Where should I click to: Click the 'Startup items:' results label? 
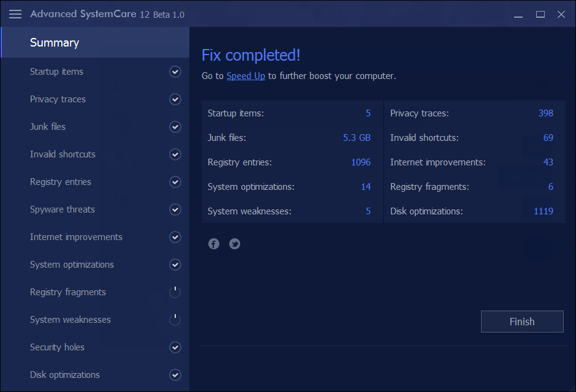[236, 113]
